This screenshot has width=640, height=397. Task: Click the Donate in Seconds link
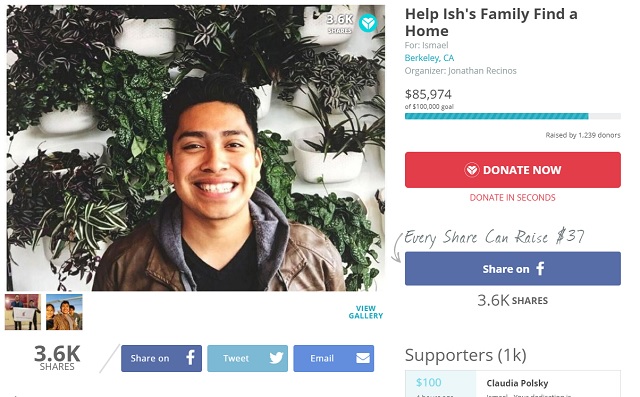[x=512, y=197]
